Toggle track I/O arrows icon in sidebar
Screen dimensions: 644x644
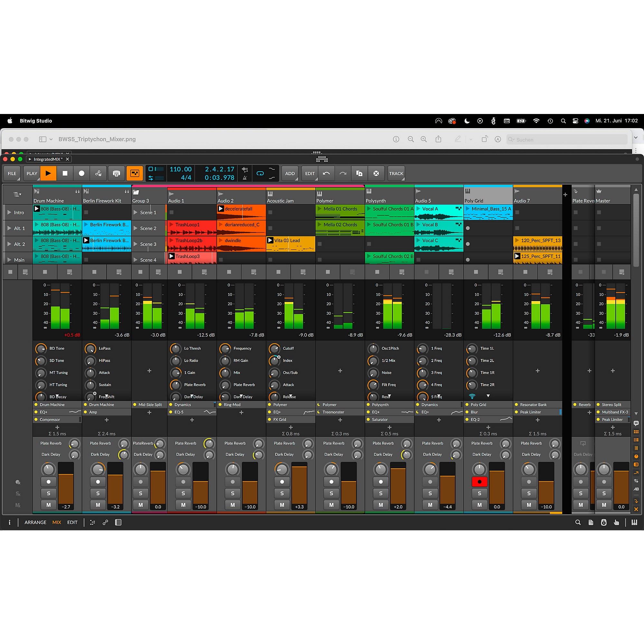636,481
